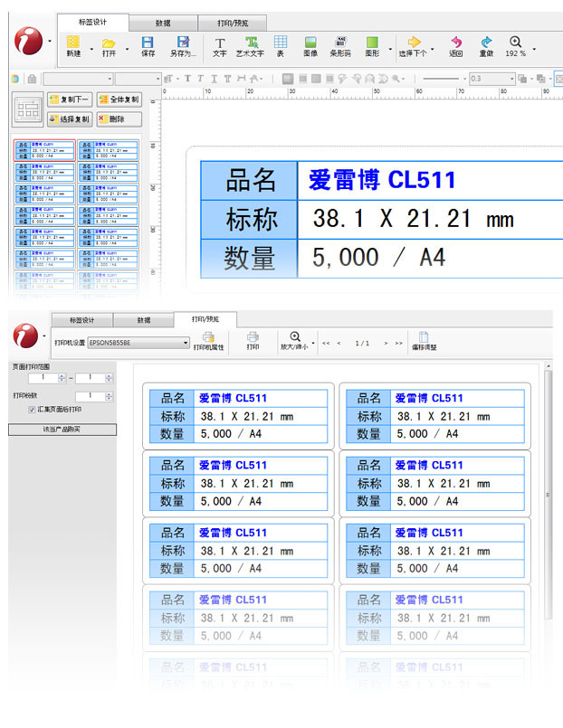
Task: Switch to the 打印/预览 tab in the design window
Action: pos(233,24)
